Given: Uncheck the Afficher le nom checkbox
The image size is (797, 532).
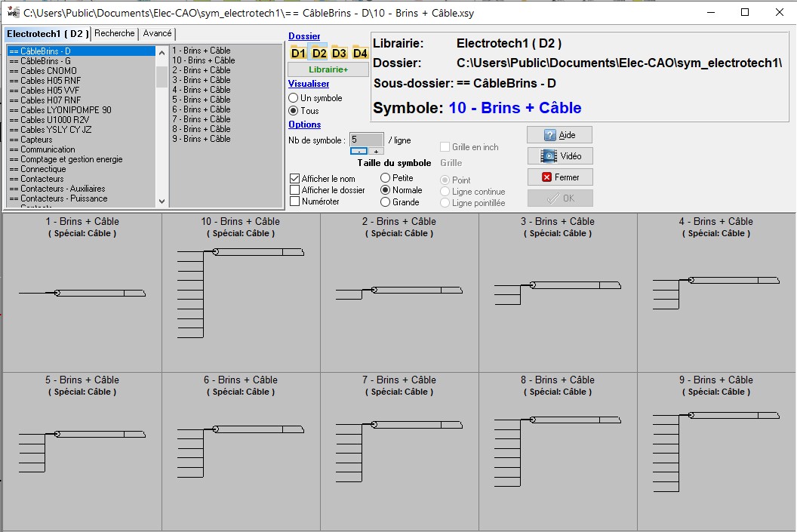Looking at the screenshot, I should (x=295, y=179).
